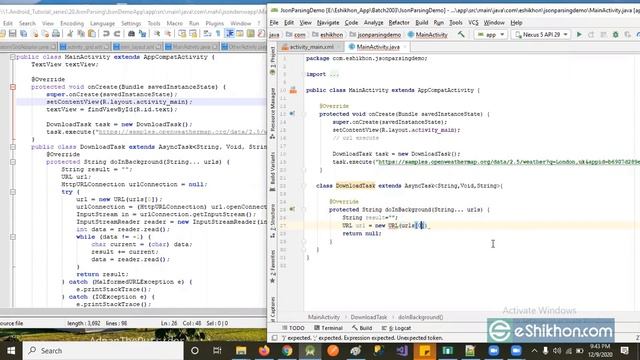The image size is (640, 360).
Task: Click DownloadTask breadcrumb below the editor
Action: [369, 317]
